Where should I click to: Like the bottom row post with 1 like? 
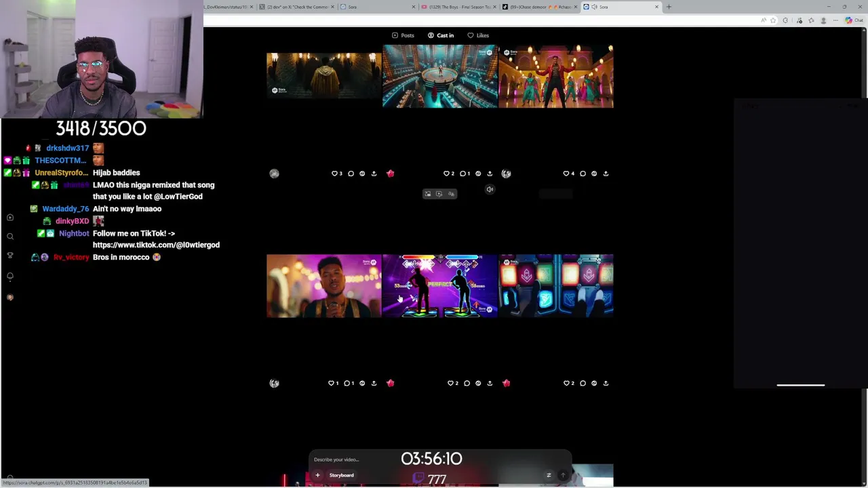[333, 383]
